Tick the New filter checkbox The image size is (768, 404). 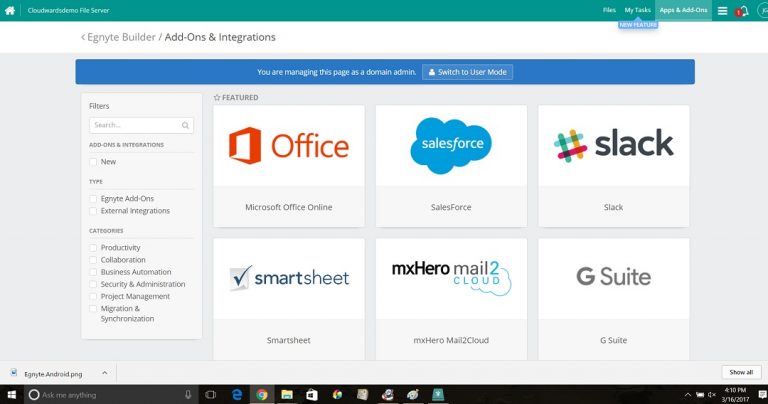point(93,162)
